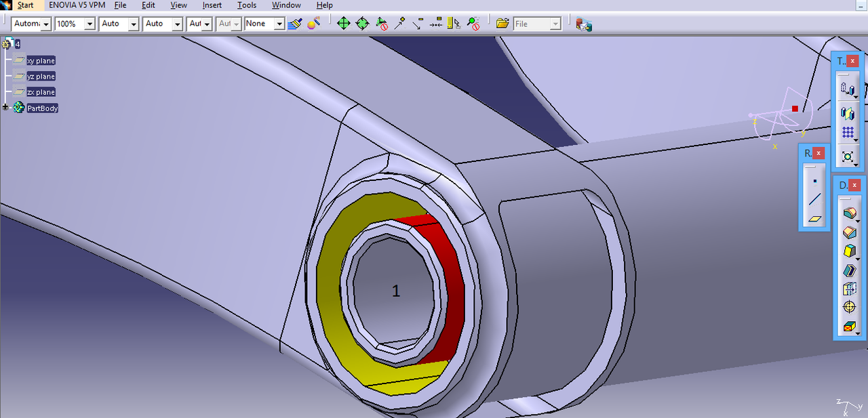Click the scaling icon in T toolbar
868x418 pixels.
tap(848, 157)
